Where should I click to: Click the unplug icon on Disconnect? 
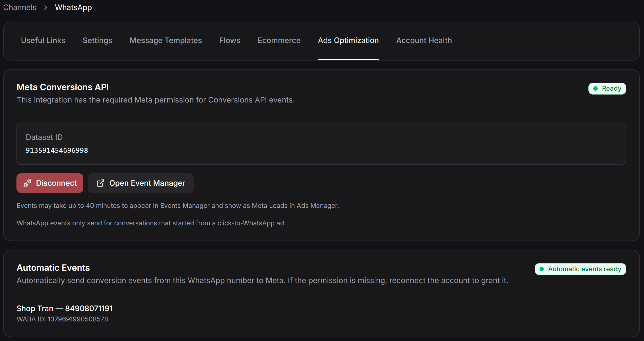pos(28,183)
